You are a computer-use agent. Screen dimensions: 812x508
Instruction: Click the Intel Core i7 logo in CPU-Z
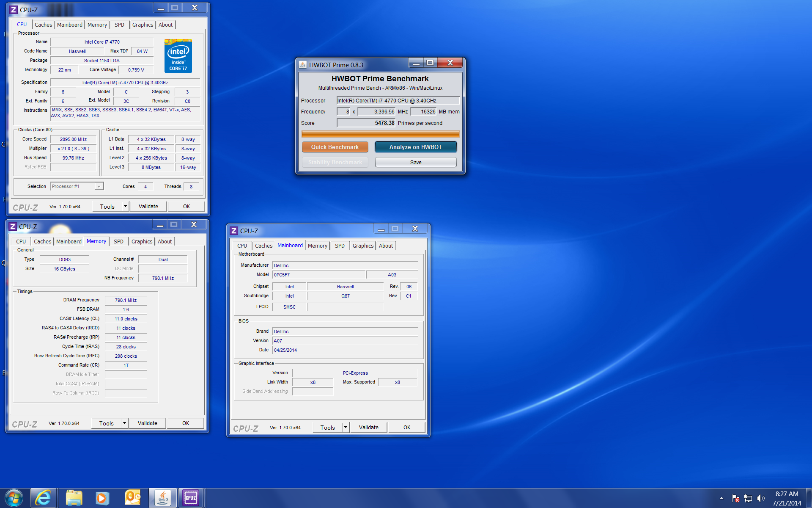click(178, 56)
